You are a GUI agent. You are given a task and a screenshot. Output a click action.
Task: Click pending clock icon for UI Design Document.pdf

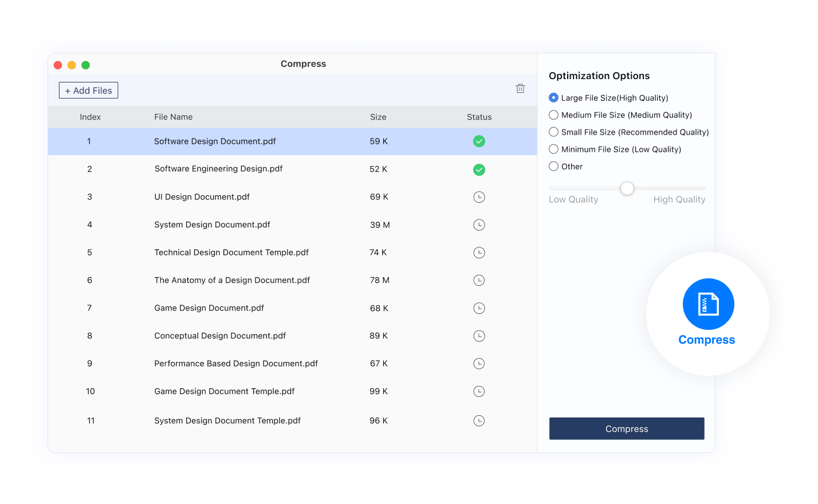pos(479,197)
